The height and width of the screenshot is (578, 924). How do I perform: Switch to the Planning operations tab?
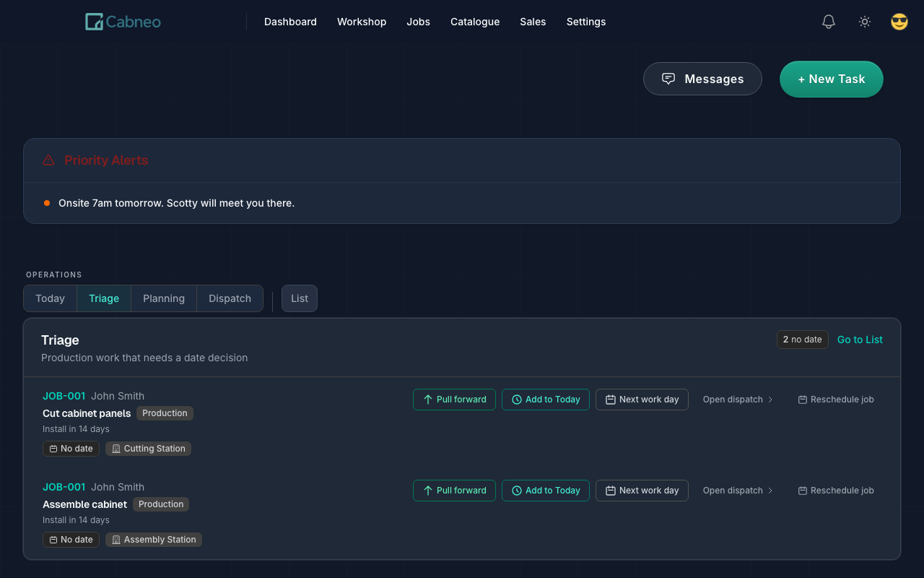(x=164, y=298)
